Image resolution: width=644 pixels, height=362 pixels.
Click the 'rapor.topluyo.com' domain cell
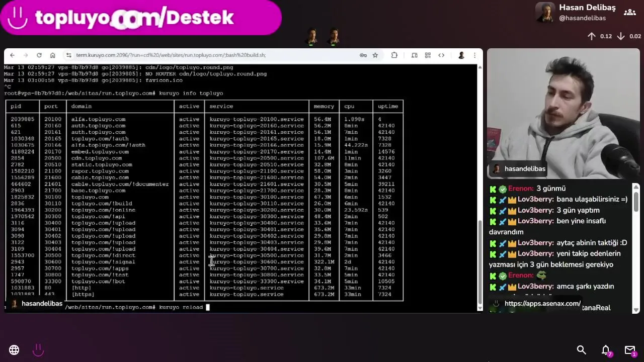(x=100, y=171)
